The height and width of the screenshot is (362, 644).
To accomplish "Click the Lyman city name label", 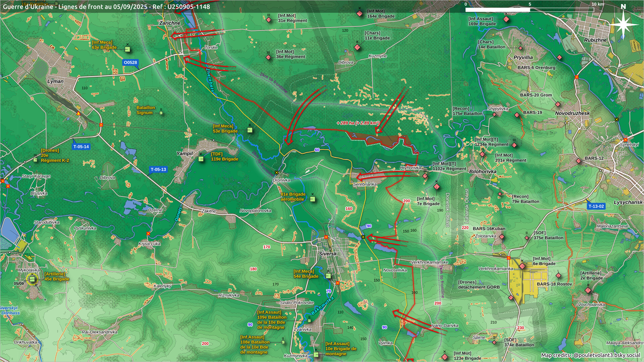I will (55, 81).
